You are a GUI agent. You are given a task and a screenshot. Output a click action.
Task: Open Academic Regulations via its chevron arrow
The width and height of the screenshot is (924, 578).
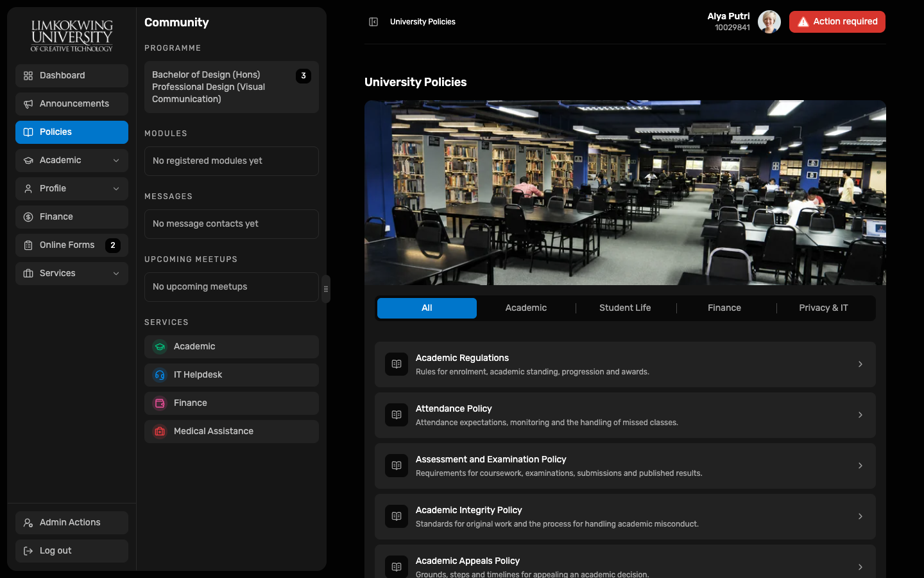(x=860, y=364)
